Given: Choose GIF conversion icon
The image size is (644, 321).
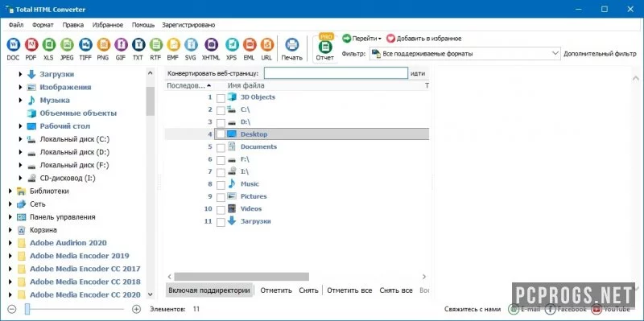Looking at the screenshot, I should (121, 44).
